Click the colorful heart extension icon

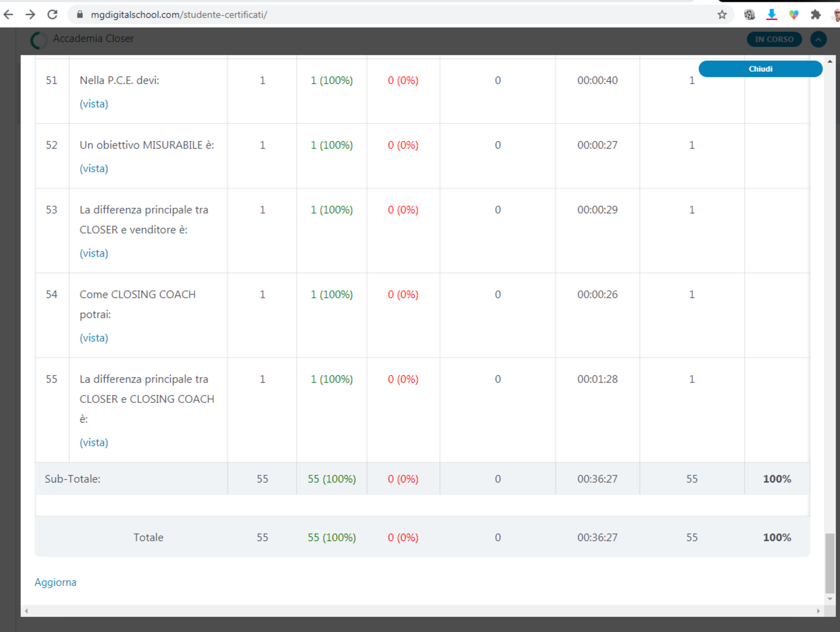click(794, 15)
